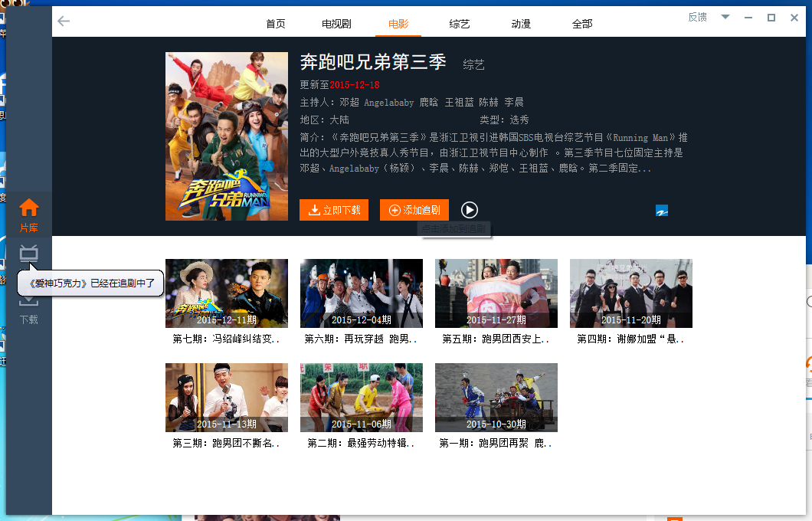The width and height of the screenshot is (812, 521).
Task: Click the 反馈 feedback link
Action: coord(698,17)
